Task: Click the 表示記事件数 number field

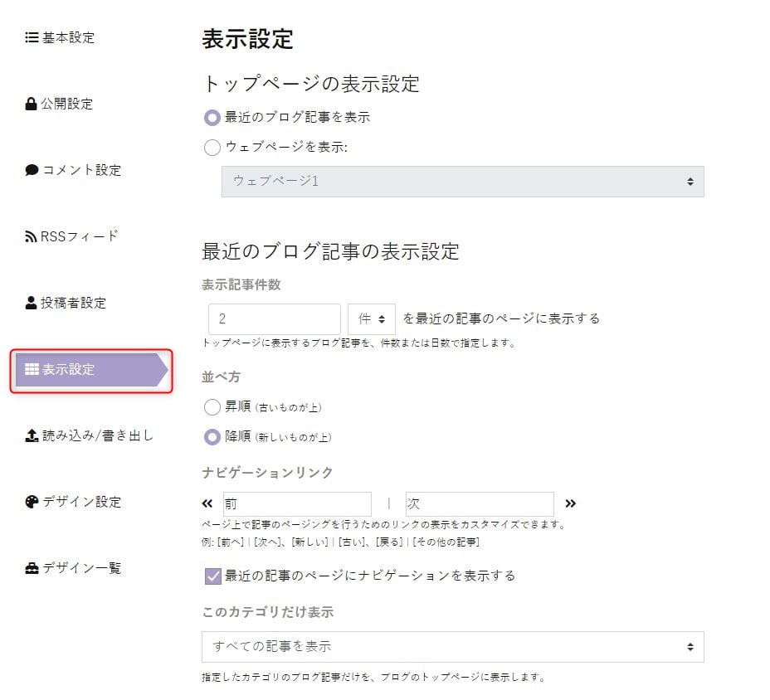Action: tap(275, 319)
